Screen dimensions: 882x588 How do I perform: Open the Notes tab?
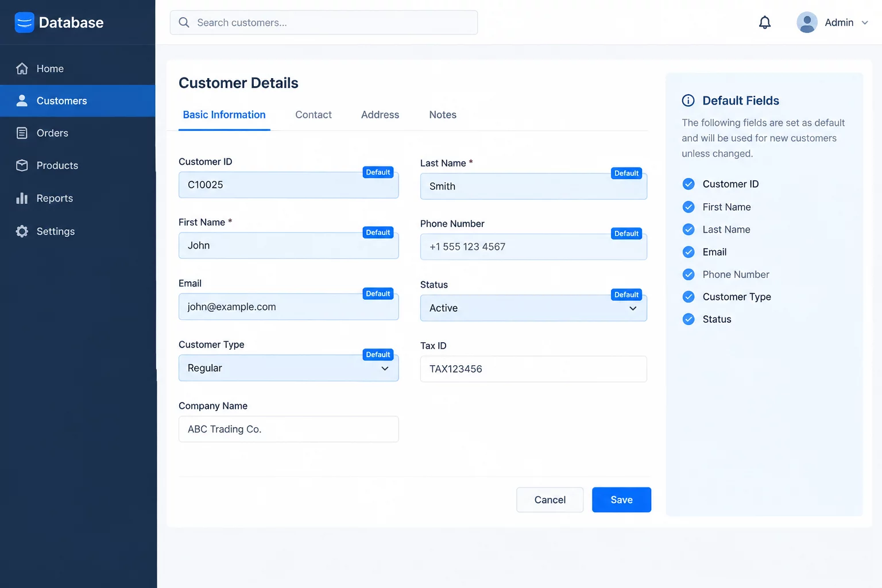pos(443,115)
